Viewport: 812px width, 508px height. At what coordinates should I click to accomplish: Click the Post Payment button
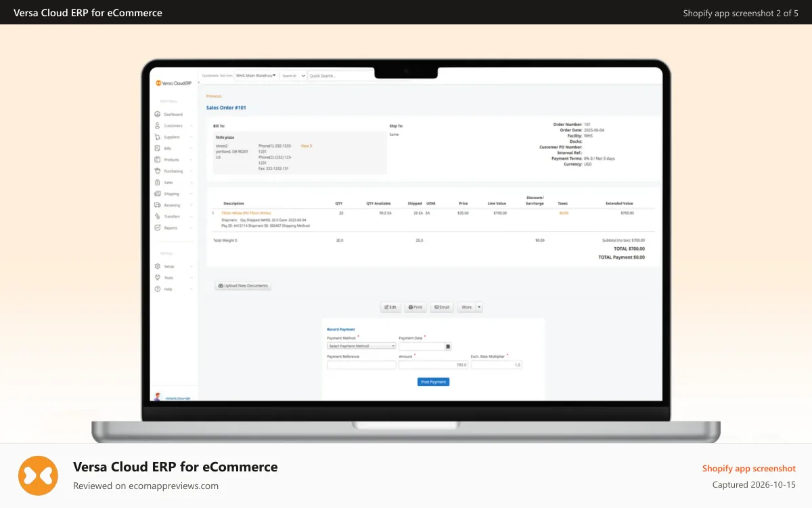(x=434, y=382)
